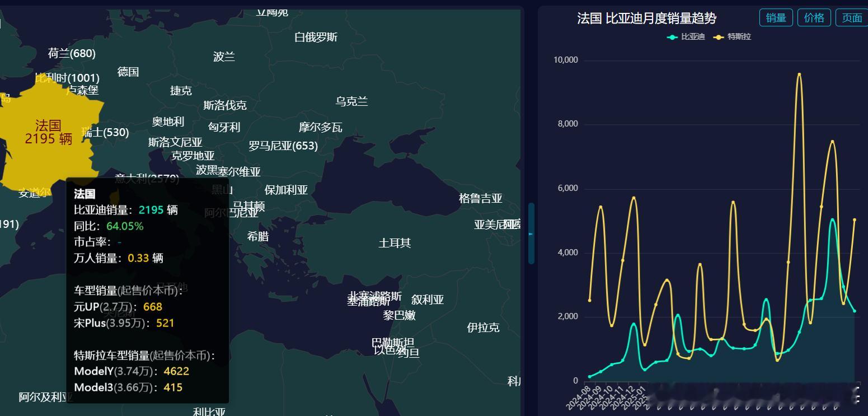The height and width of the screenshot is (416, 868).
Task: Select 捷克 on the map
Action: pos(181,91)
